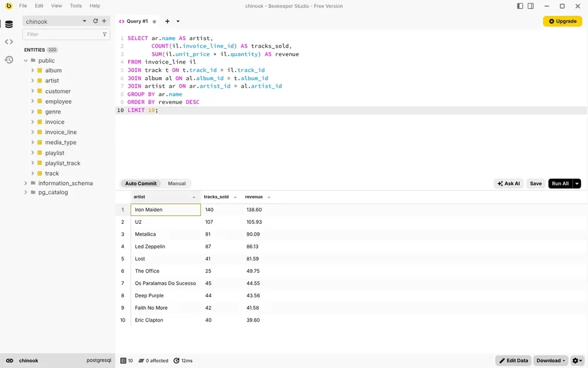The image size is (588, 368).
Task: Select row number 5 header
Action: (x=123, y=258)
